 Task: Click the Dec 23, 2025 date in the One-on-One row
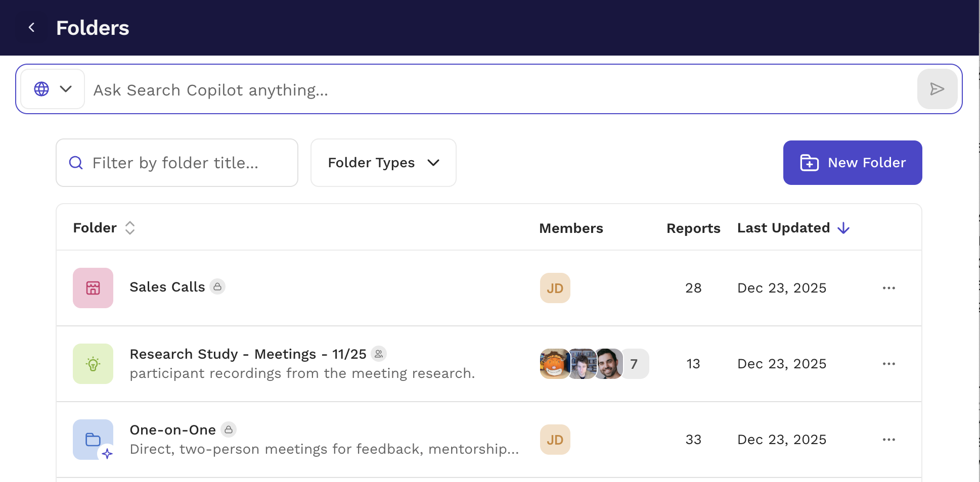click(782, 440)
